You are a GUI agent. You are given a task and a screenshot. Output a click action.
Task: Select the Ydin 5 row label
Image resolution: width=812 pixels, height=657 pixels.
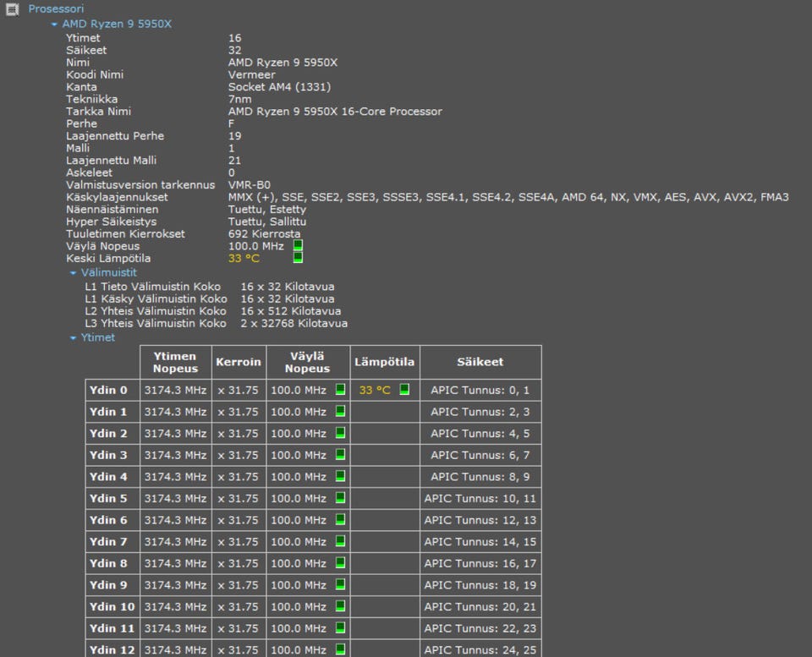pos(108,498)
